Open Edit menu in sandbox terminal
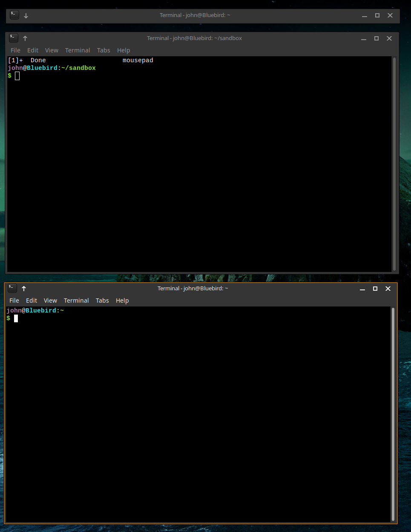Viewport: 411px width, 532px height. pyautogui.click(x=33, y=50)
